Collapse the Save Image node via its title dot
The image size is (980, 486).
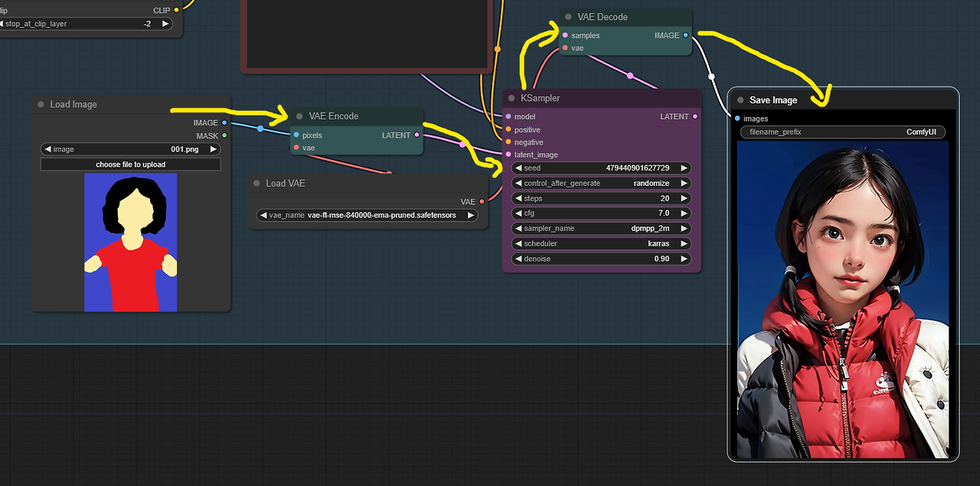tap(740, 100)
